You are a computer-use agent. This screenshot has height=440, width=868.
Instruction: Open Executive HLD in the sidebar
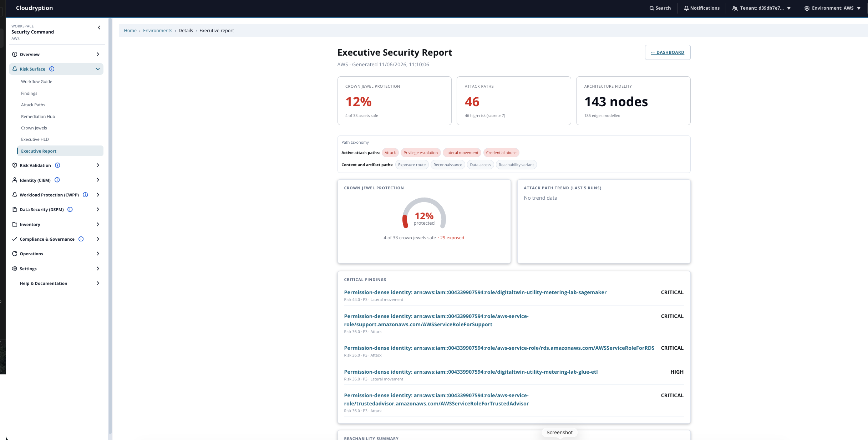[35, 139]
